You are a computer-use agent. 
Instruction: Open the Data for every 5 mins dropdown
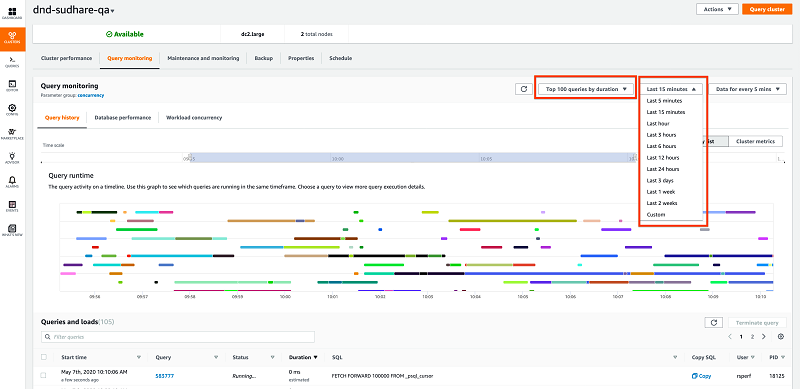(746, 89)
